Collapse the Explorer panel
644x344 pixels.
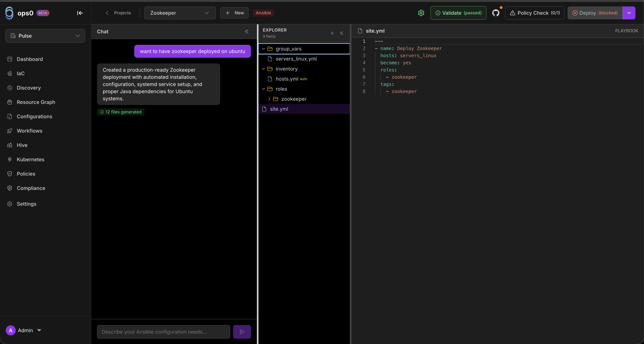coord(342,33)
